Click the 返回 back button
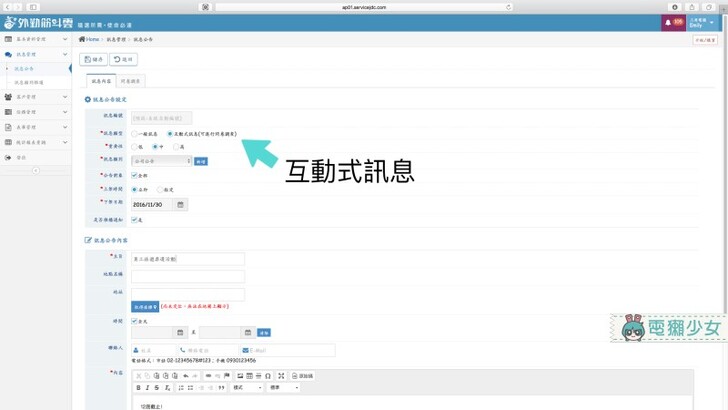The image size is (728, 410). point(124,59)
